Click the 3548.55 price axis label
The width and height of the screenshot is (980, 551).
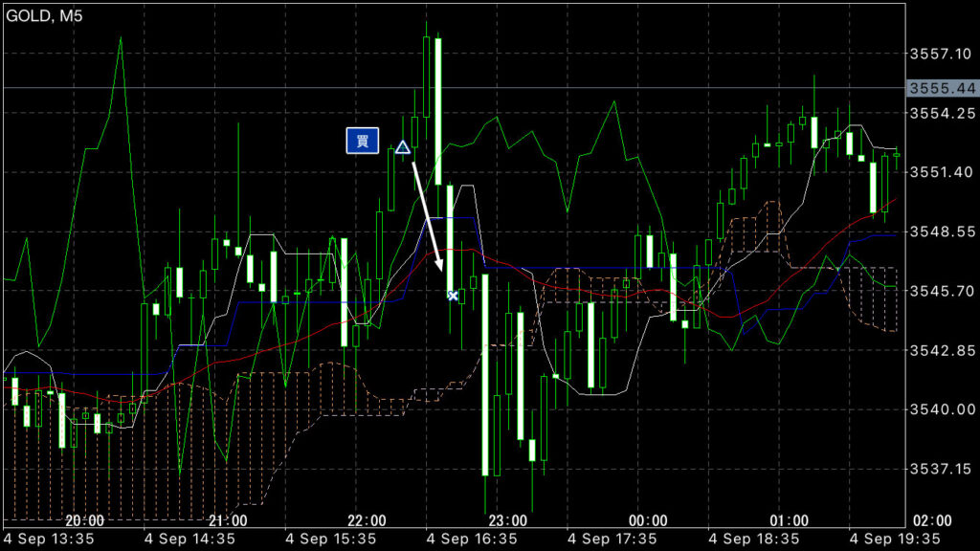[x=938, y=231]
